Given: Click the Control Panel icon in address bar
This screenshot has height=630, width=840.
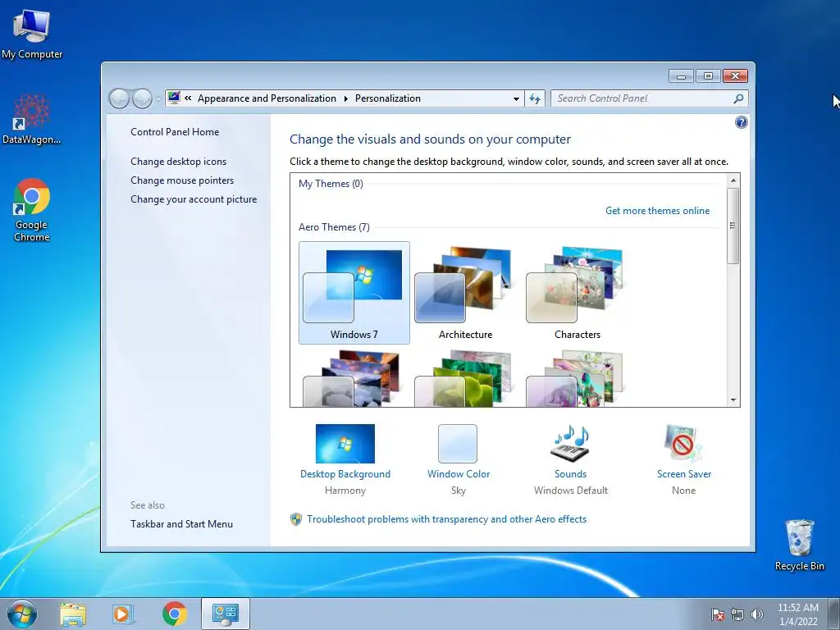Looking at the screenshot, I should tap(174, 98).
